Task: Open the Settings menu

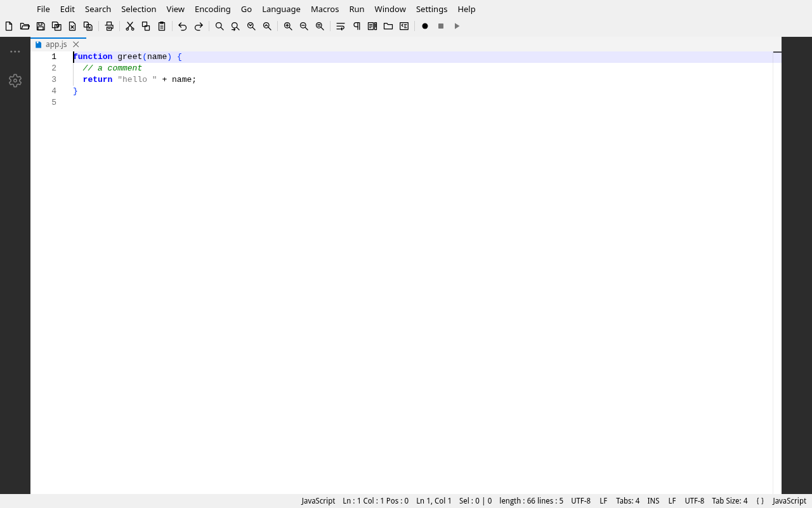Action: 431,9
